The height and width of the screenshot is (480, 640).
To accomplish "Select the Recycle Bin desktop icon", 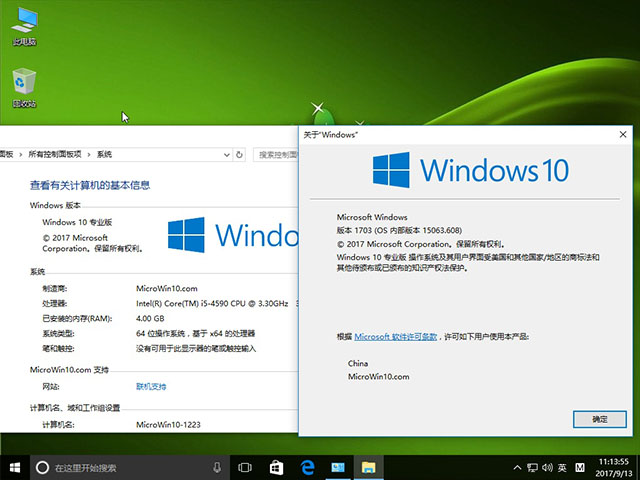I will tap(24, 88).
